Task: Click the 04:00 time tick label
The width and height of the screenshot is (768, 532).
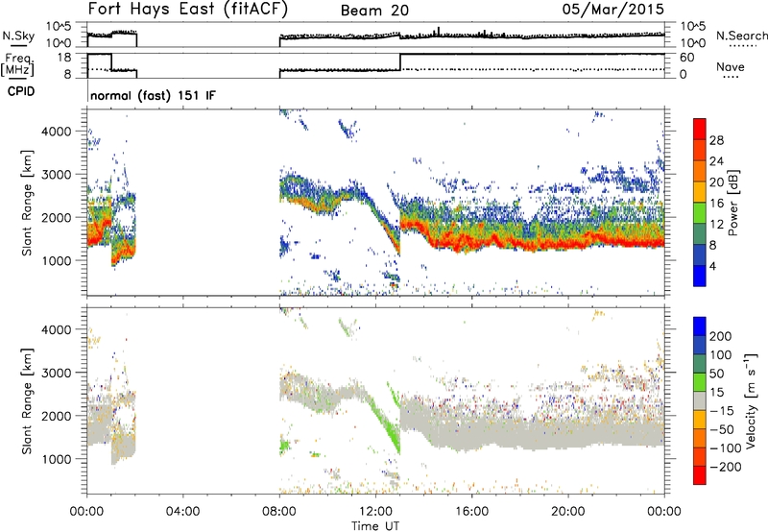Action: coord(182,512)
